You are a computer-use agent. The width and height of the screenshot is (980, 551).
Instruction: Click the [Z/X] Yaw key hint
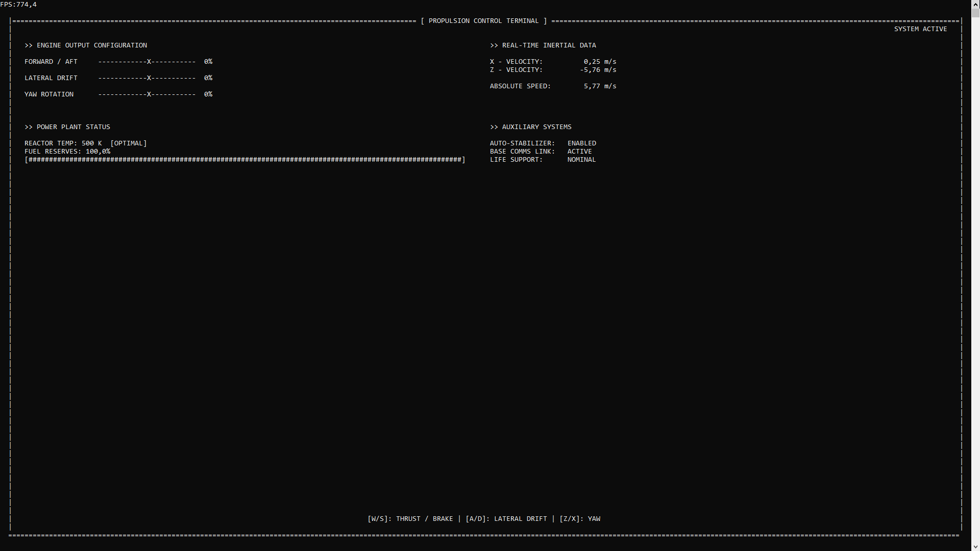point(579,519)
